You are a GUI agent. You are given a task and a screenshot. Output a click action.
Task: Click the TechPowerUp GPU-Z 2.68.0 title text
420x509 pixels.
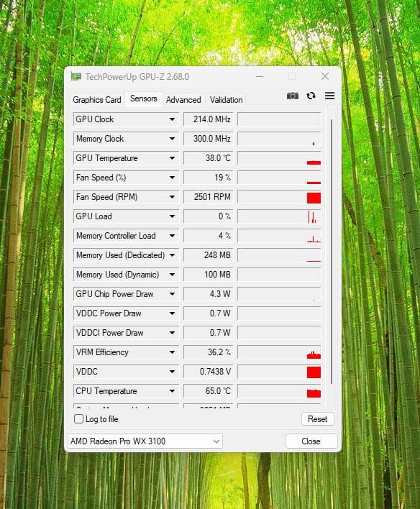(137, 77)
